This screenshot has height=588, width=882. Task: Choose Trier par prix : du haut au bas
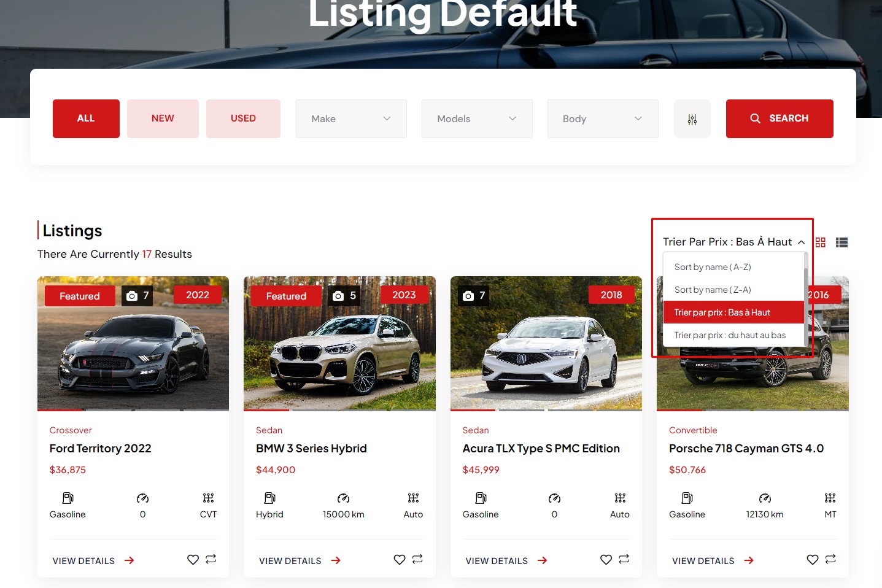(733, 335)
